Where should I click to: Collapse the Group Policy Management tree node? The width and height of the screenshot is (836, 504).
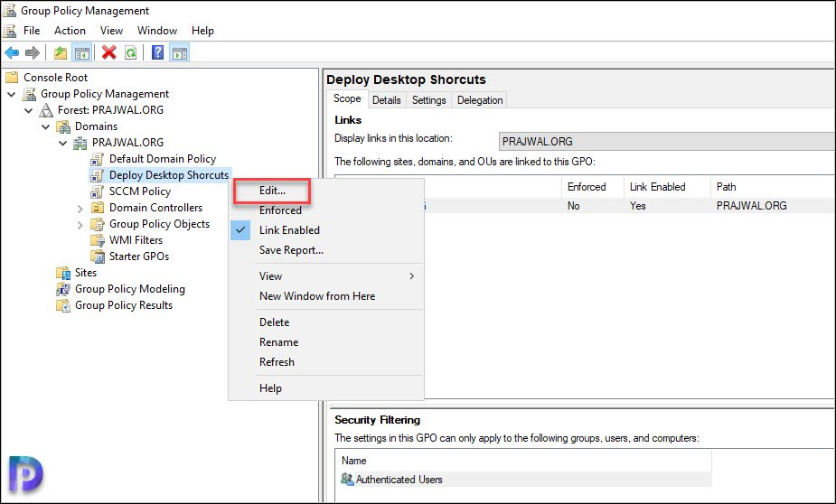[x=12, y=94]
